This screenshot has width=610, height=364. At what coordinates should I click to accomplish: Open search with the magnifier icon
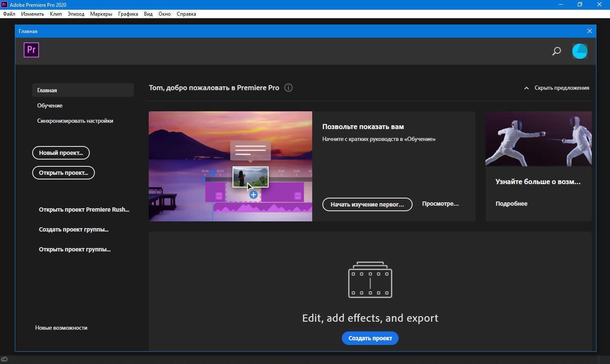tap(556, 51)
